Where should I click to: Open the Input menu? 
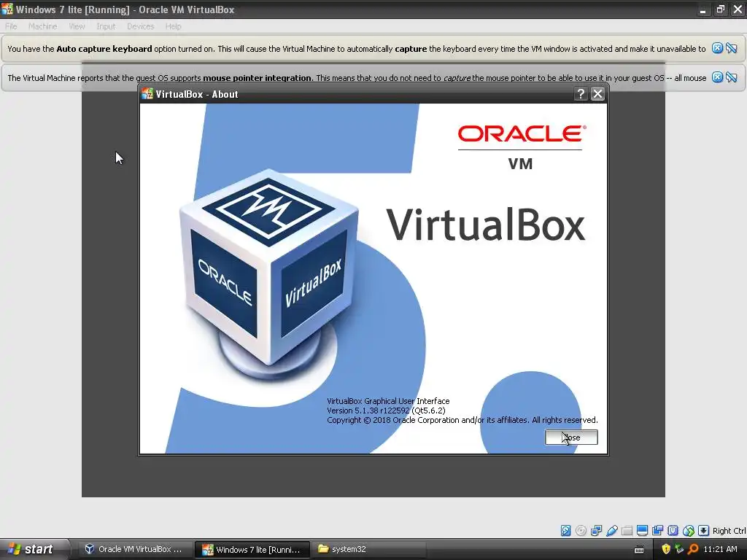pyautogui.click(x=106, y=26)
